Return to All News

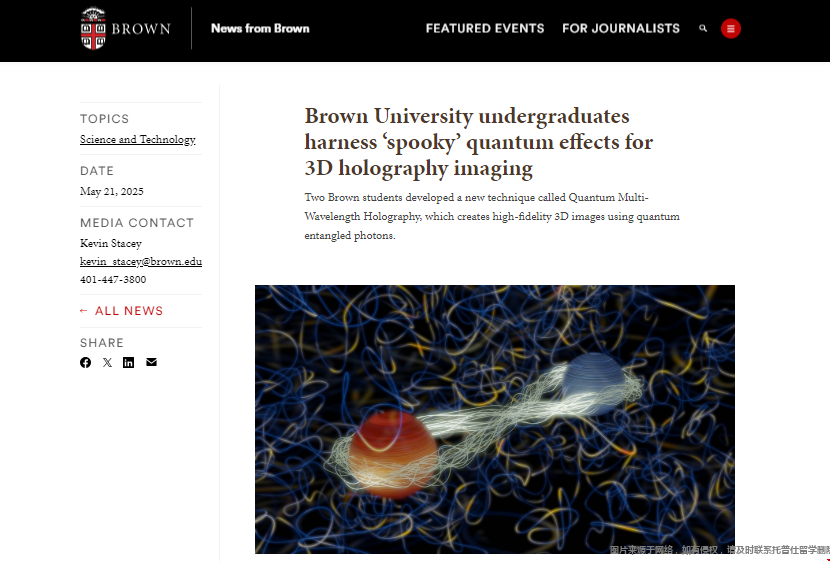point(129,311)
